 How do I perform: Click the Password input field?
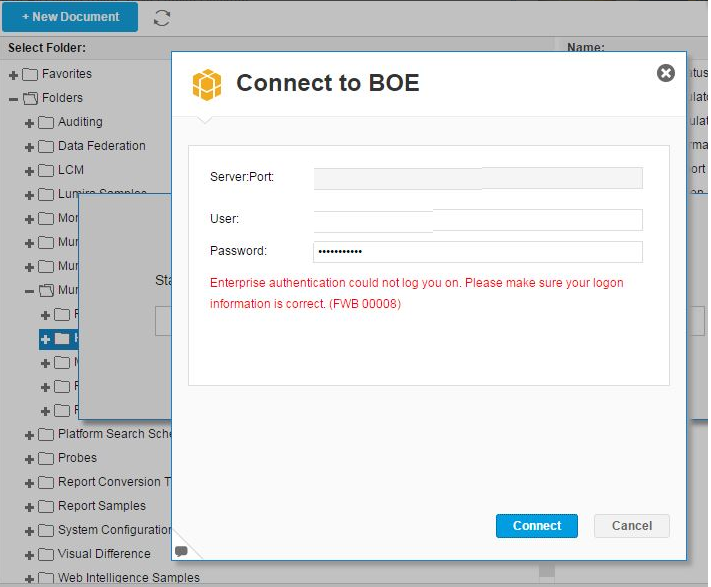pos(478,252)
